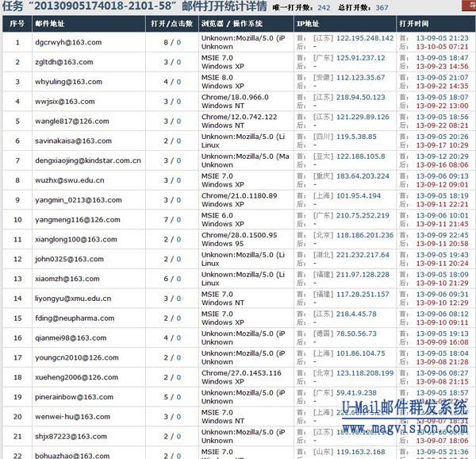The height and width of the screenshot is (459, 476).
Task: Select email yangmin_0213@163.com
Action: (79, 200)
